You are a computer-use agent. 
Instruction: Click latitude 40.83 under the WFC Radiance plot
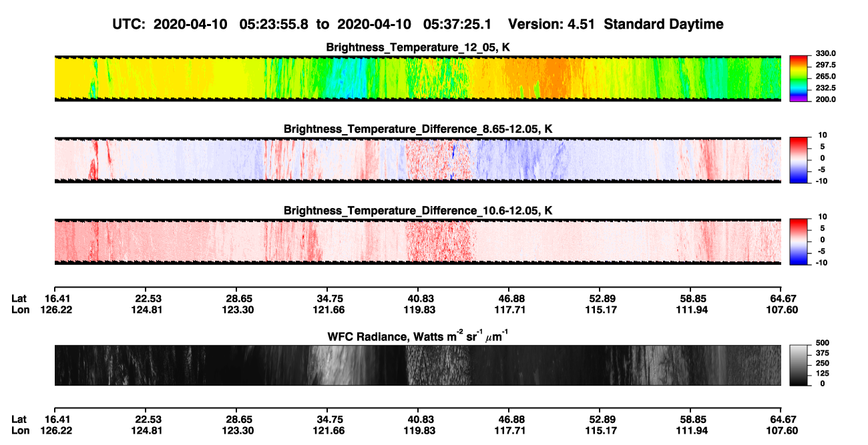click(x=420, y=419)
